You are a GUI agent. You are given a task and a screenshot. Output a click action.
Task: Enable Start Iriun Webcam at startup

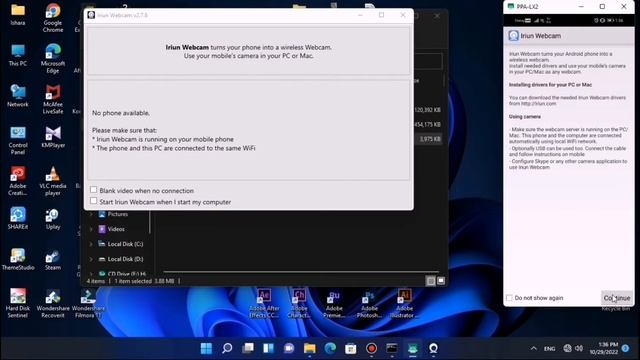click(x=93, y=201)
